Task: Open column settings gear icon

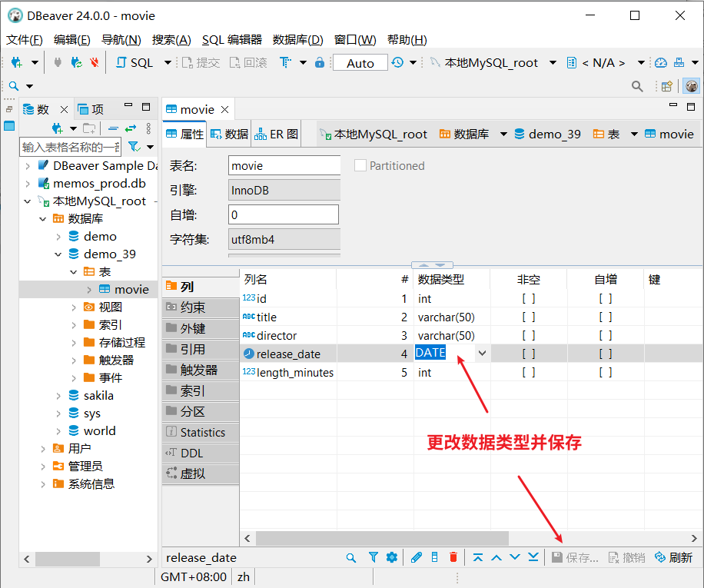Action: [x=392, y=557]
